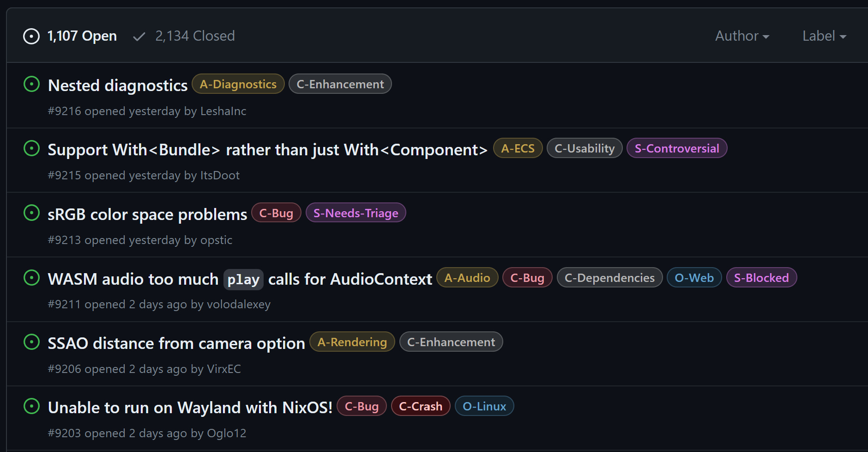
Task: Open author volodalexey's issues link
Action: pyautogui.click(x=238, y=305)
